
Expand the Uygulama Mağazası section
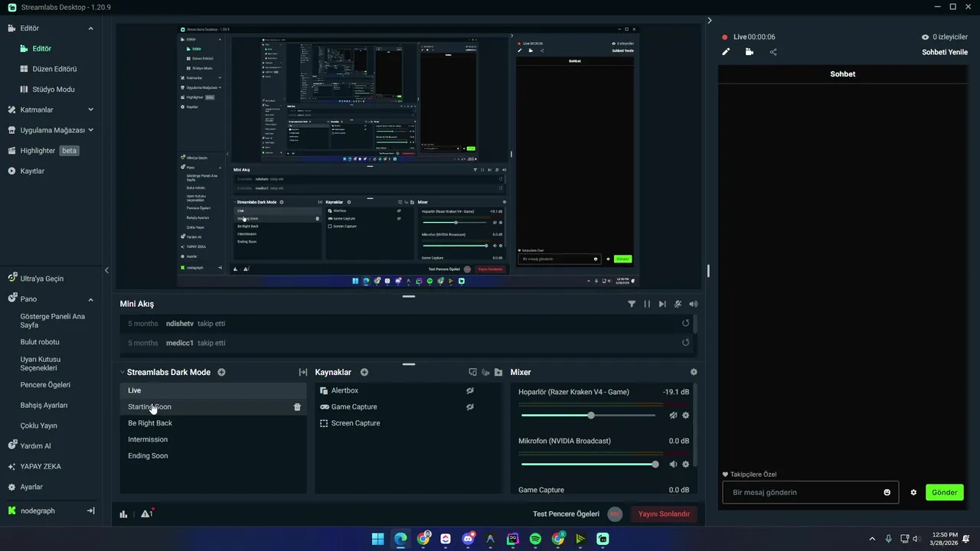(x=90, y=130)
